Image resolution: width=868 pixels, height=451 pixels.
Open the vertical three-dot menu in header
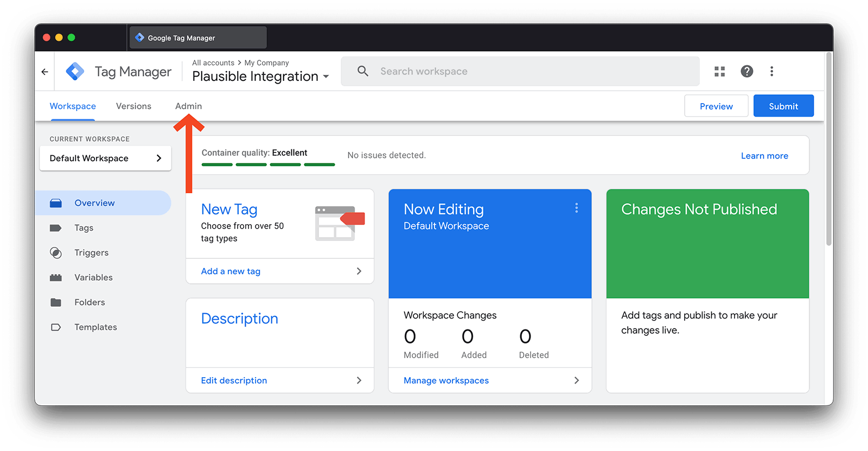(x=771, y=72)
